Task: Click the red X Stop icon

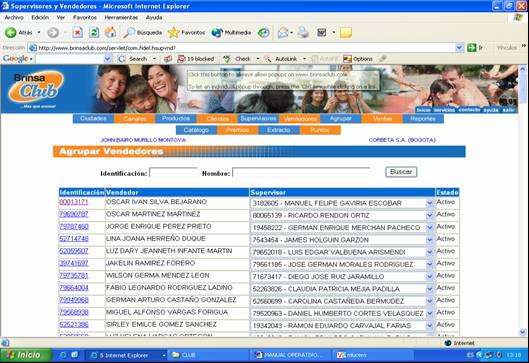Action: pyautogui.click(x=77, y=32)
